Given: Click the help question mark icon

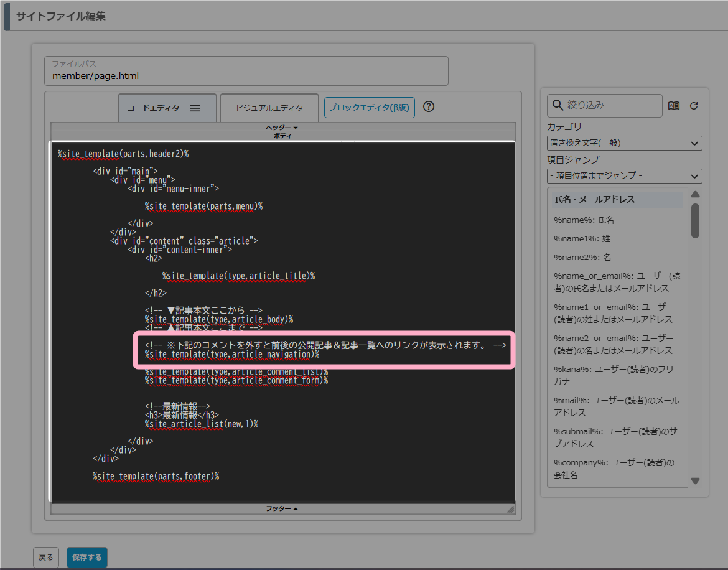Looking at the screenshot, I should [428, 106].
